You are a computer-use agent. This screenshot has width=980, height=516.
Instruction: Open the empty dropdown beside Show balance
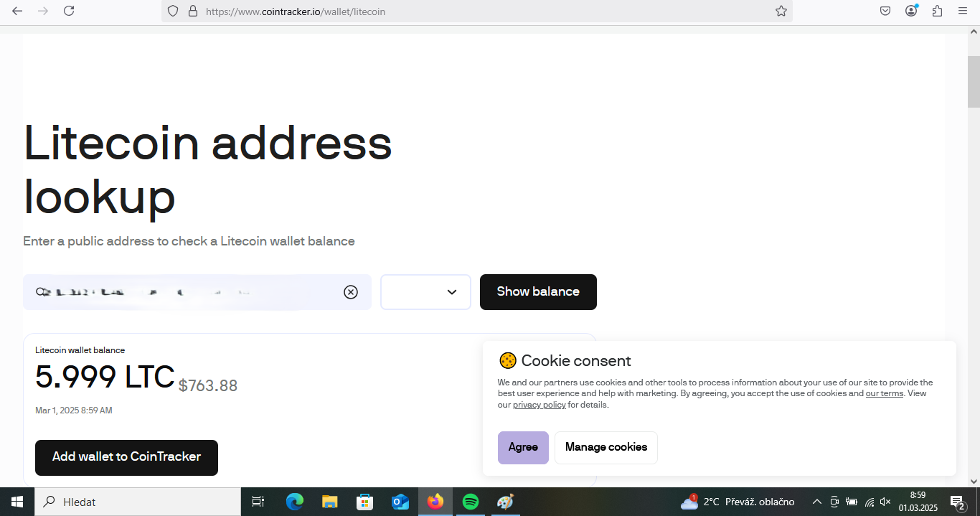point(425,292)
